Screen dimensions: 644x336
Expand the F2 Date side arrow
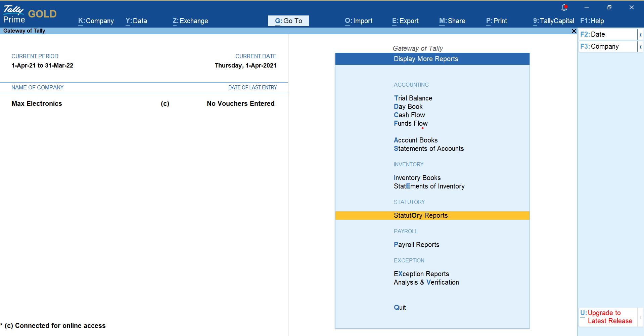tap(640, 35)
